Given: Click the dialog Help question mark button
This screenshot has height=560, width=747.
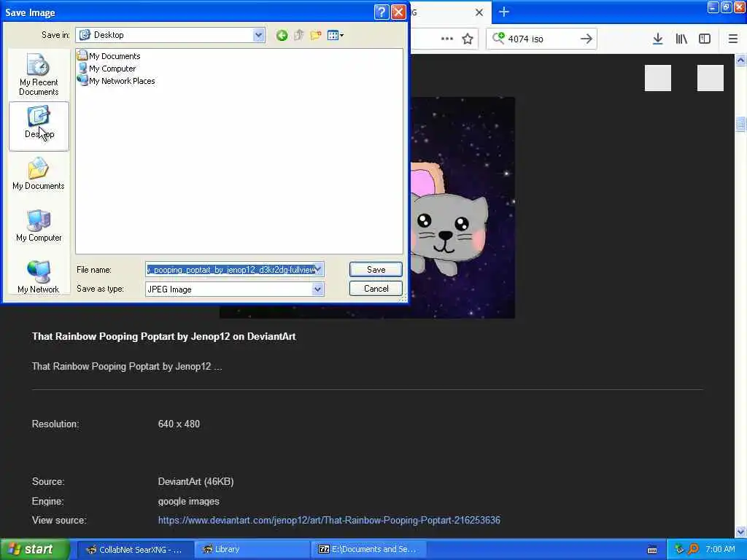Looking at the screenshot, I should coord(382,12).
